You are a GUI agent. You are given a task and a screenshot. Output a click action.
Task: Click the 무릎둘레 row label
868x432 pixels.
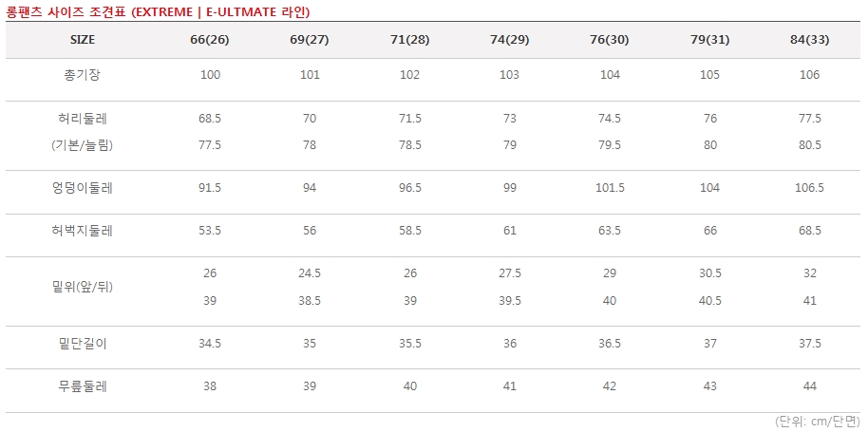(83, 386)
